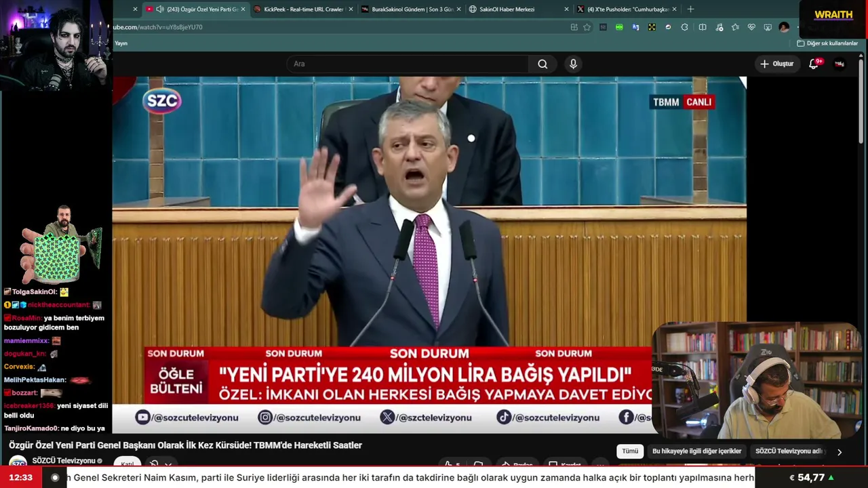Open the favorites list icon

(x=735, y=27)
